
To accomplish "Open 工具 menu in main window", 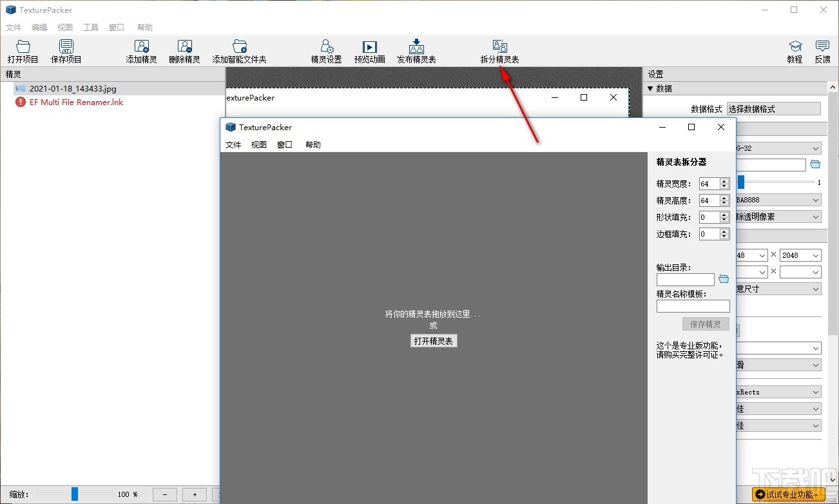I will point(91,28).
